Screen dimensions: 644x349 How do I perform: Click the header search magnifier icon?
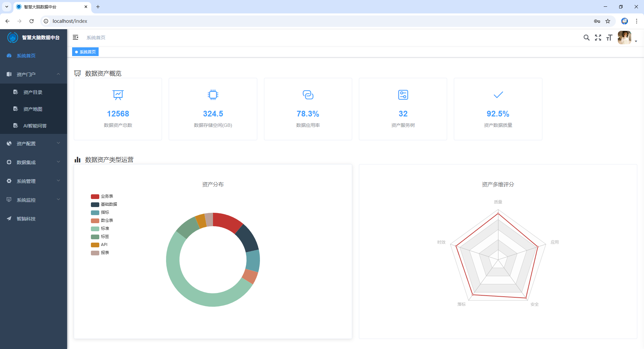pos(586,38)
